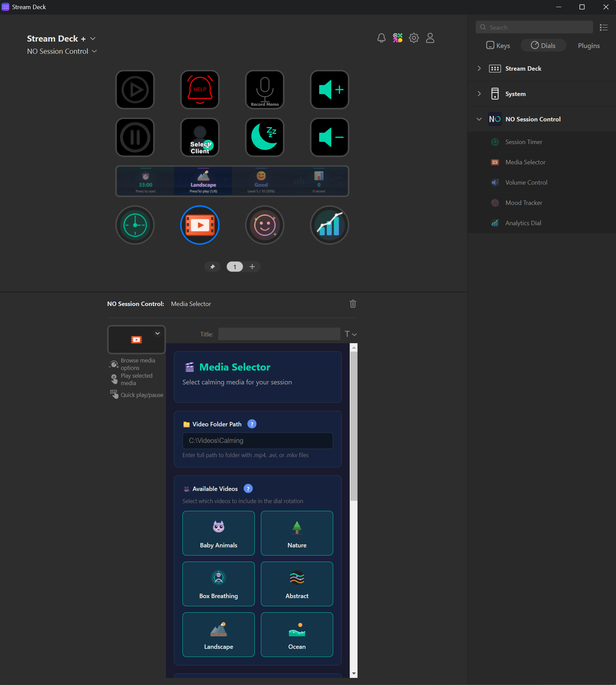
Task: Select the highlighted Media Selector dial icon
Action: 200,225
